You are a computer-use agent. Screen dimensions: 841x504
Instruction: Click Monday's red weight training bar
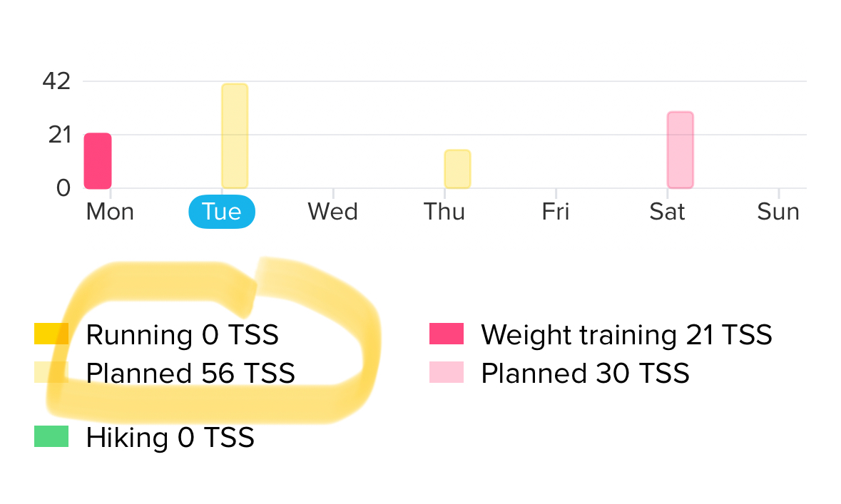click(98, 161)
